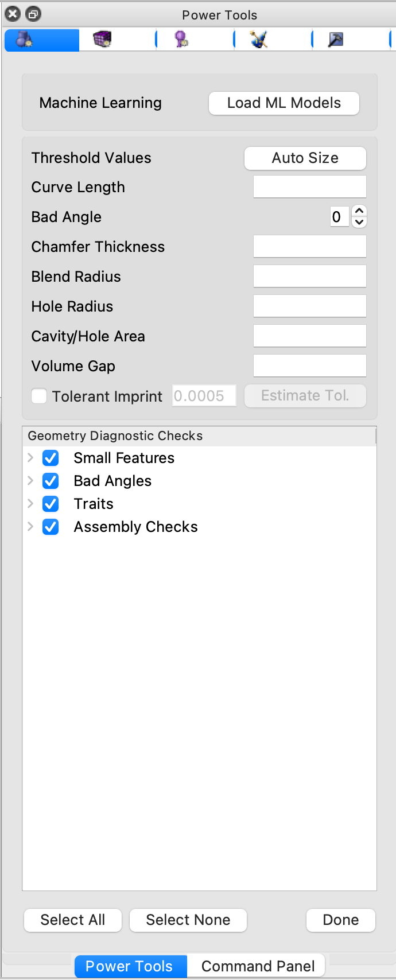Open the hammer tool tab icon
396x980 pixels.
coord(336,40)
